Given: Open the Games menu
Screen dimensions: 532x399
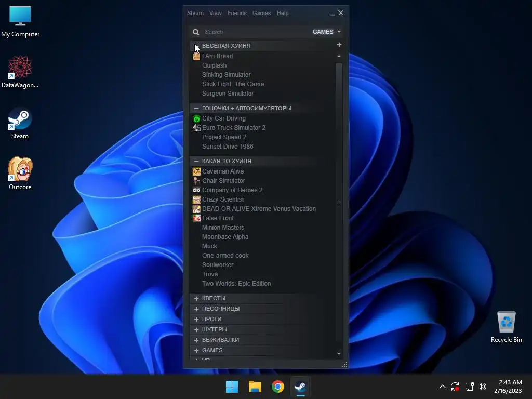Looking at the screenshot, I should 262,13.
